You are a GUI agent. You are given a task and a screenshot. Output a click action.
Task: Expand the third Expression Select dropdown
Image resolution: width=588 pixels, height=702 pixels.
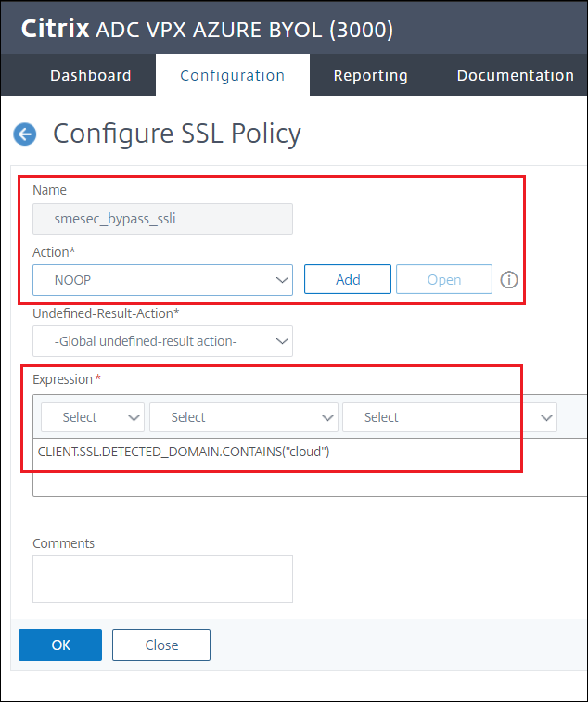450,417
